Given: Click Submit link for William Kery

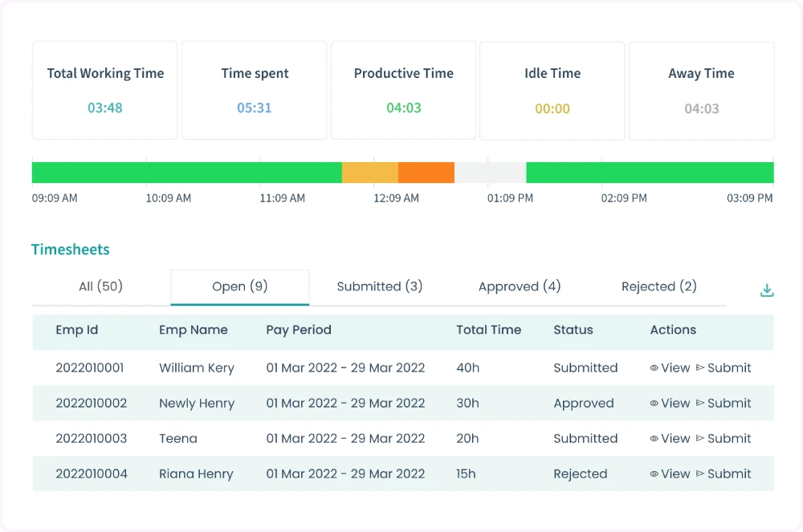Looking at the screenshot, I should click(x=729, y=368).
